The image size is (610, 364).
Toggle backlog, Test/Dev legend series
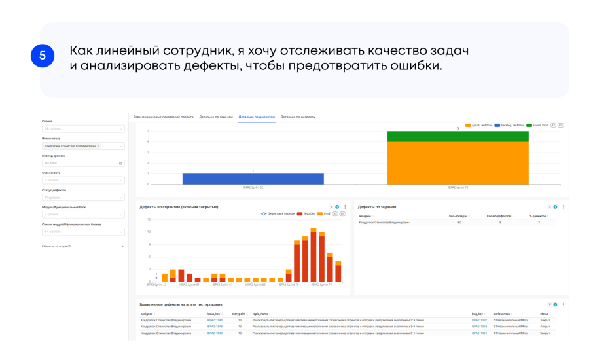[509, 125]
